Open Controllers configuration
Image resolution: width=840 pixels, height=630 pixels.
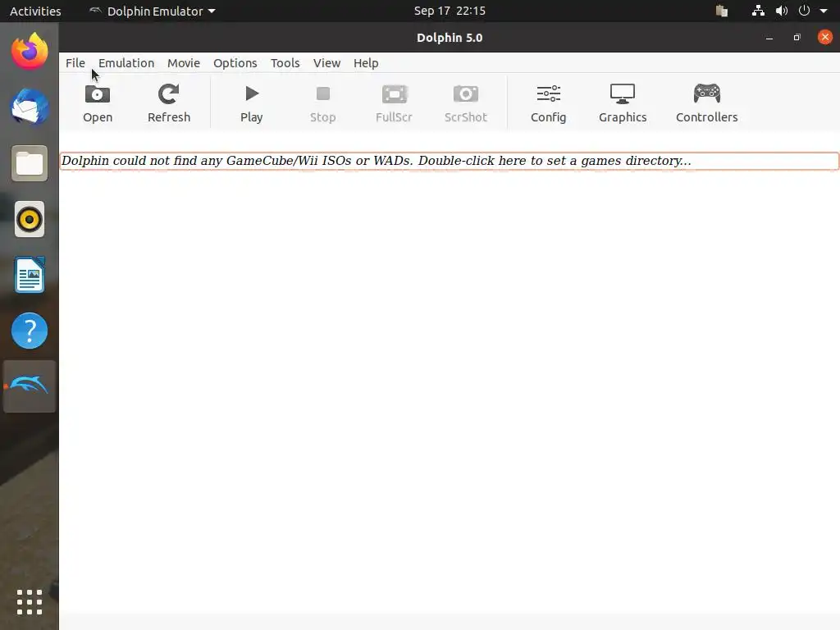[x=706, y=103]
